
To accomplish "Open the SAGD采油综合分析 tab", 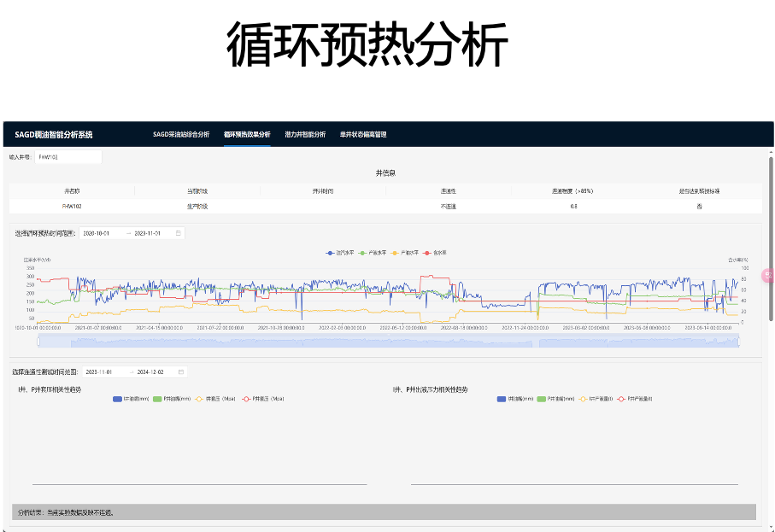I will click(x=180, y=134).
